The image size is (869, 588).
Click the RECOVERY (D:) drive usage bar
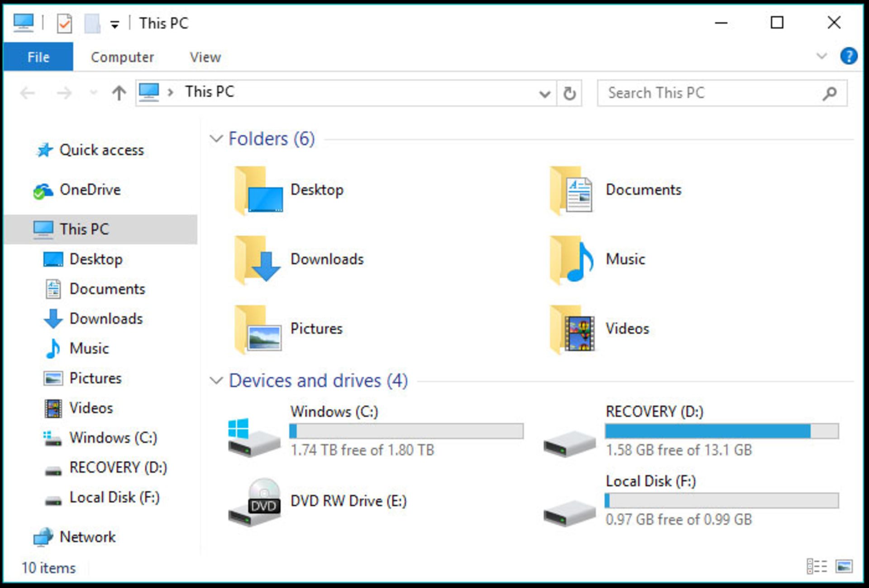[721, 431]
